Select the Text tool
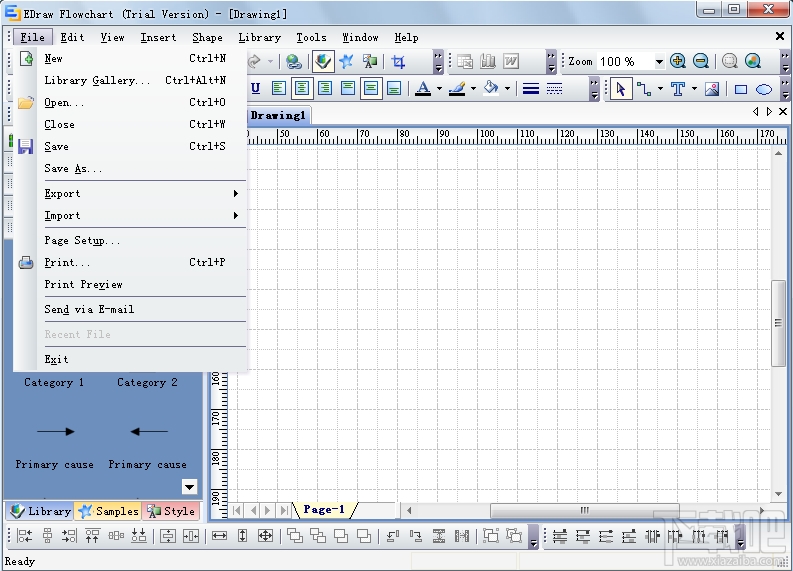Image resolution: width=793 pixels, height=571 pixels. point(678,89)
